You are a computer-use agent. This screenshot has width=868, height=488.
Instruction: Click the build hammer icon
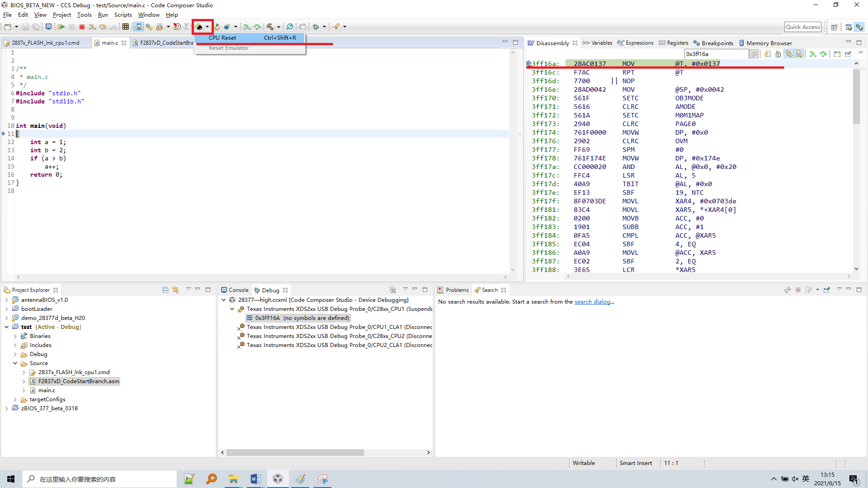point(270,27)
